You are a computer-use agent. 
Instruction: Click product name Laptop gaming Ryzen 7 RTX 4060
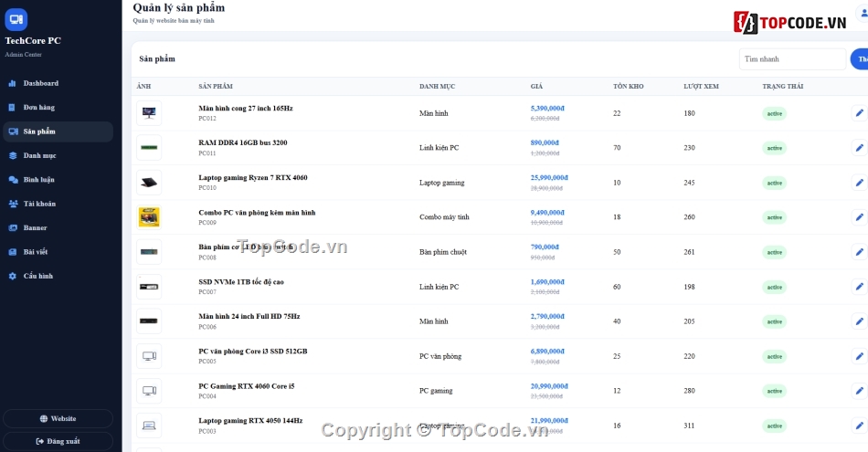pyautogui.click(x=253, y=177)
